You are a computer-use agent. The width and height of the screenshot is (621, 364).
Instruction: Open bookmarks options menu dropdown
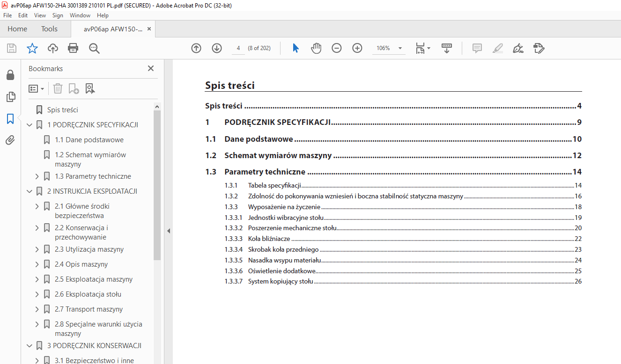tap(37, 88)
